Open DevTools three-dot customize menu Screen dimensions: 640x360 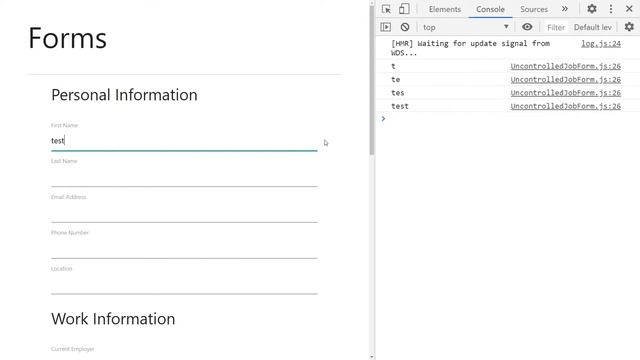coord(611,9)
